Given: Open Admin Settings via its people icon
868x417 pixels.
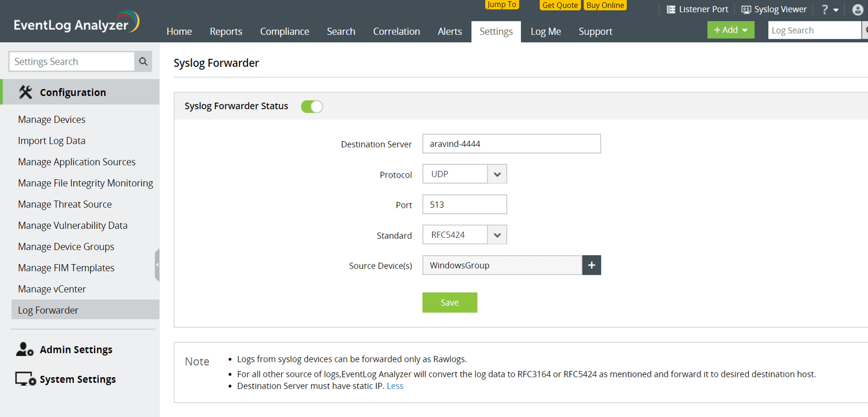Looking at the screenshot, I should [25, 349].
